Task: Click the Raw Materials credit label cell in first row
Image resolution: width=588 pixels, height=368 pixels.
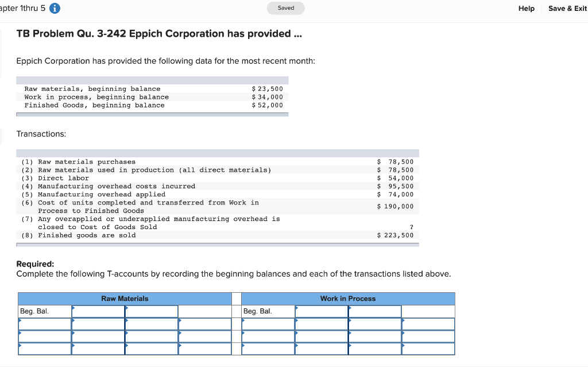Action: click(205, 311)
